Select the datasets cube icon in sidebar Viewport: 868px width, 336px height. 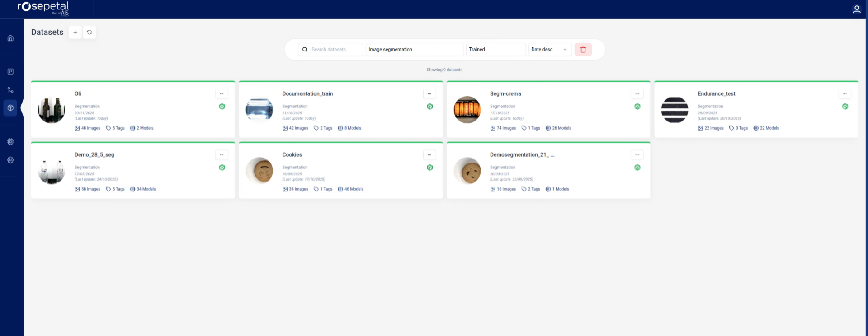coord(10,108)
